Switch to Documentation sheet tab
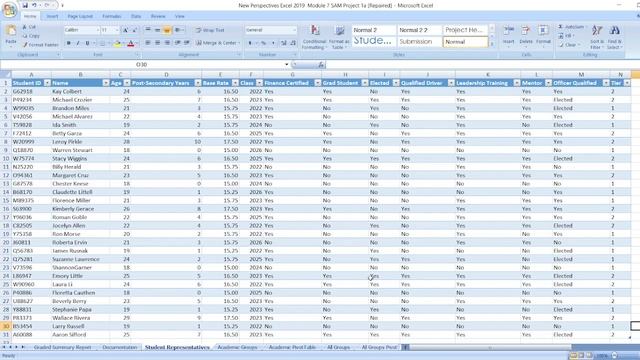 point(120,347)
